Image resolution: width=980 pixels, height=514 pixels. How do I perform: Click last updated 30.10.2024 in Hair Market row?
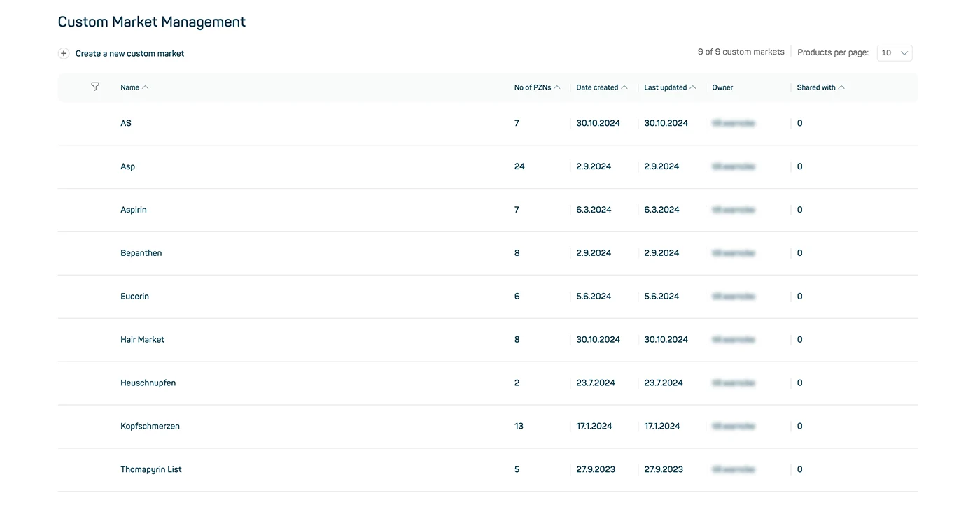coord(666,340)
